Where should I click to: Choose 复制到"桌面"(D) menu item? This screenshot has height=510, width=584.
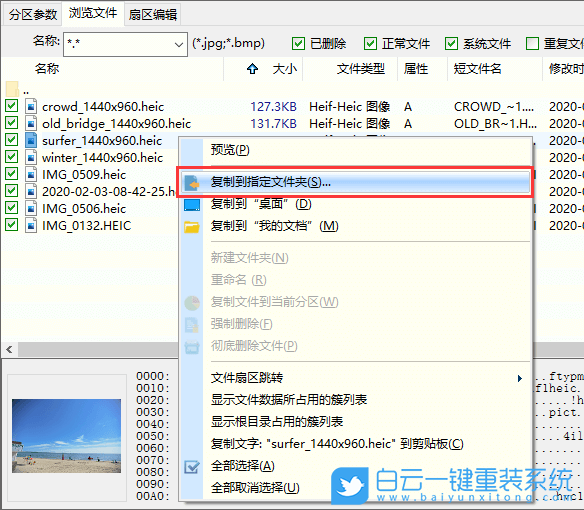coord(356,204)
